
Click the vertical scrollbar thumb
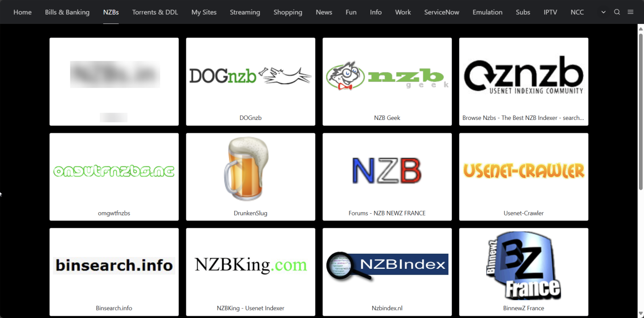pyautogui.click(x=640, y=111)
